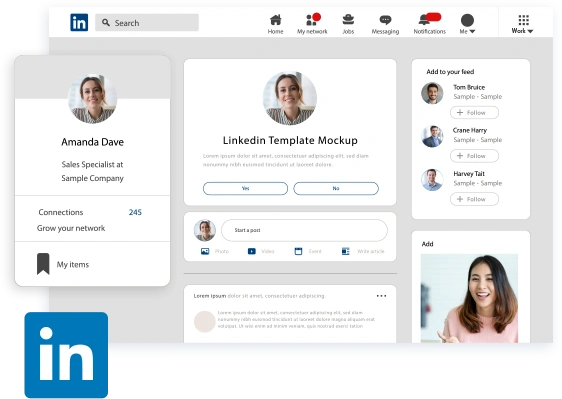Screen dimensions: 562x399
Task: Follow Tom Bruice
Action: click(x=474, y=113)
